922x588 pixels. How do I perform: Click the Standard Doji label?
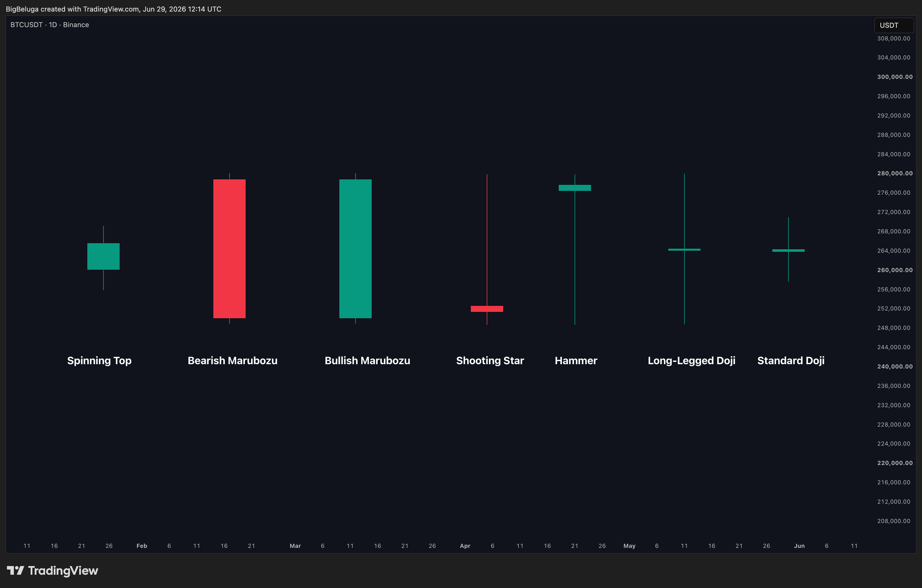(791, 360)
